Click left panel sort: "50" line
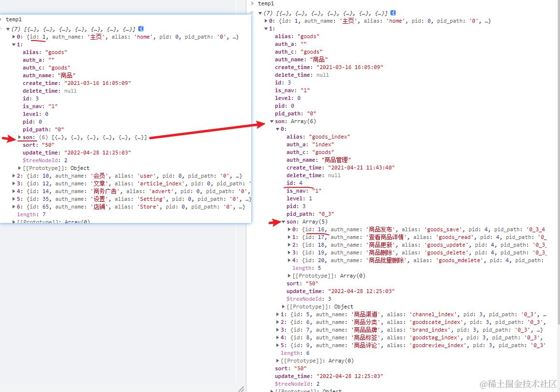Image resolution: width=560 pixels, height=392 pixels. pos(39,145)
